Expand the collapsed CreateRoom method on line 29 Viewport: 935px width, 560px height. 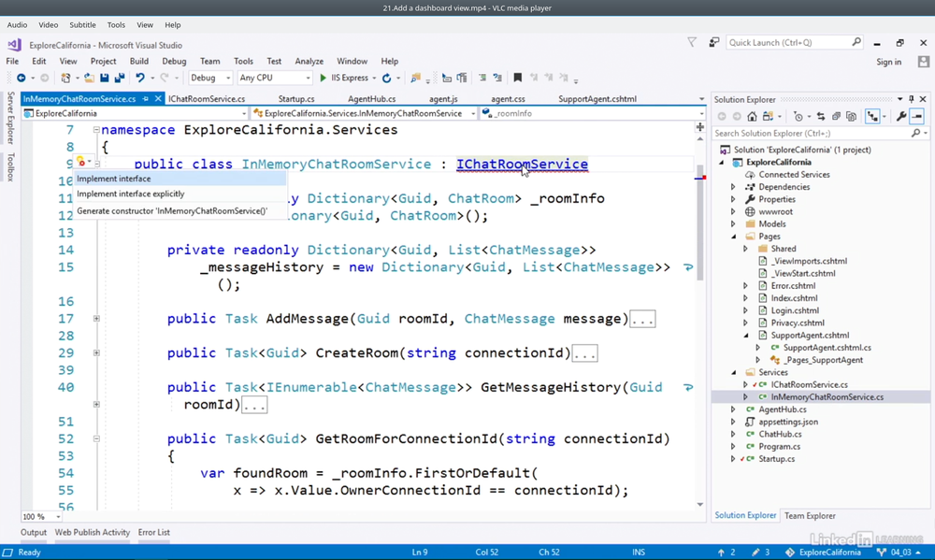click(96, 353)
